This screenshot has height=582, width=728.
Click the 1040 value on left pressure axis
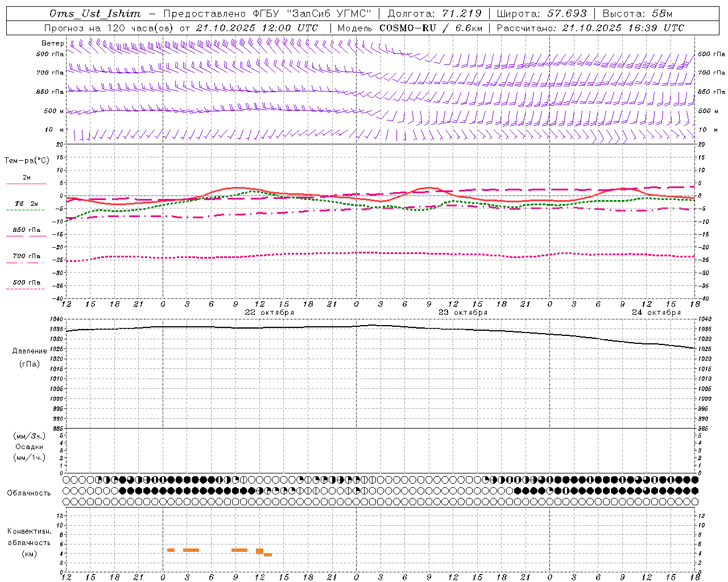(57, 319)
